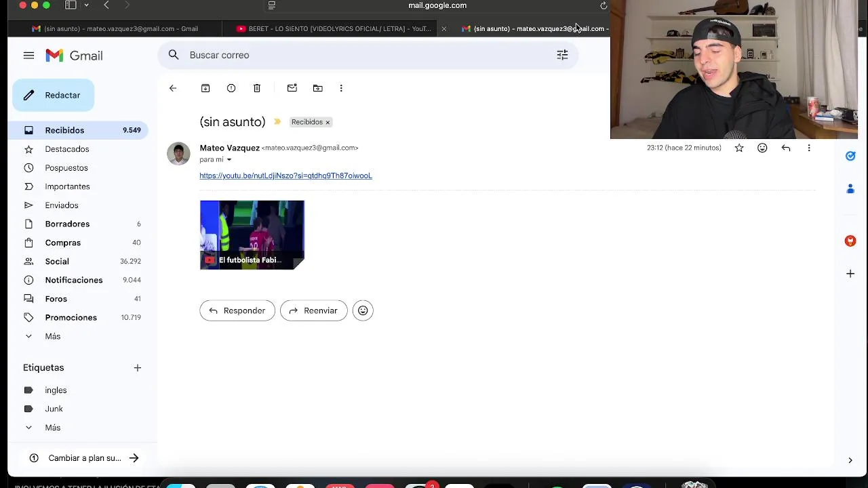Open Importantes folder
This screenshot has height=488, width=868.
tap(79, 186)
